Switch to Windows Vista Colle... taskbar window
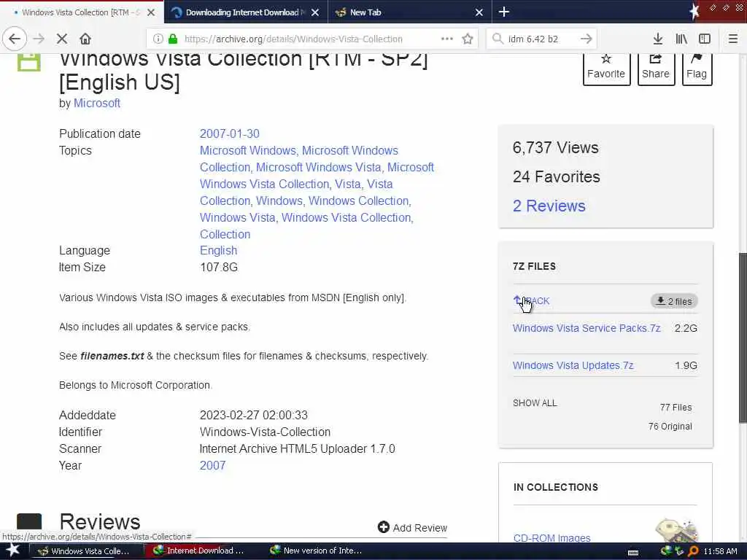 (86, 551)
